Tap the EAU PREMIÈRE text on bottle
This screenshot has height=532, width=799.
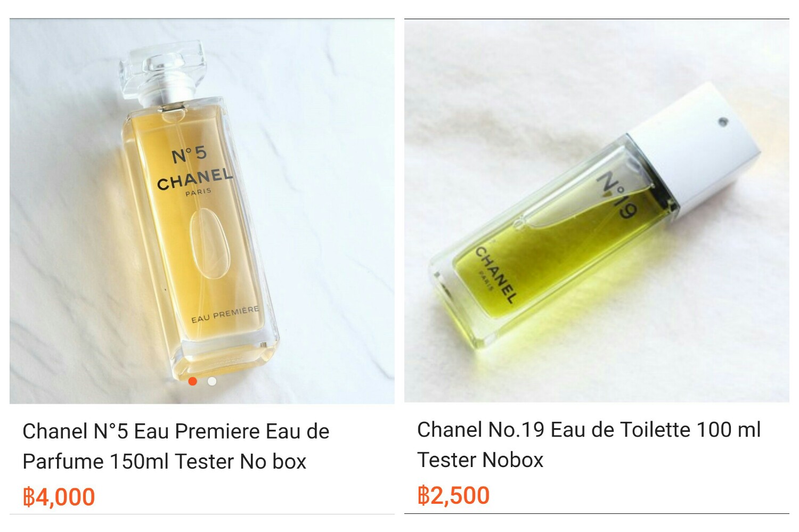click(x=225, y=314)
